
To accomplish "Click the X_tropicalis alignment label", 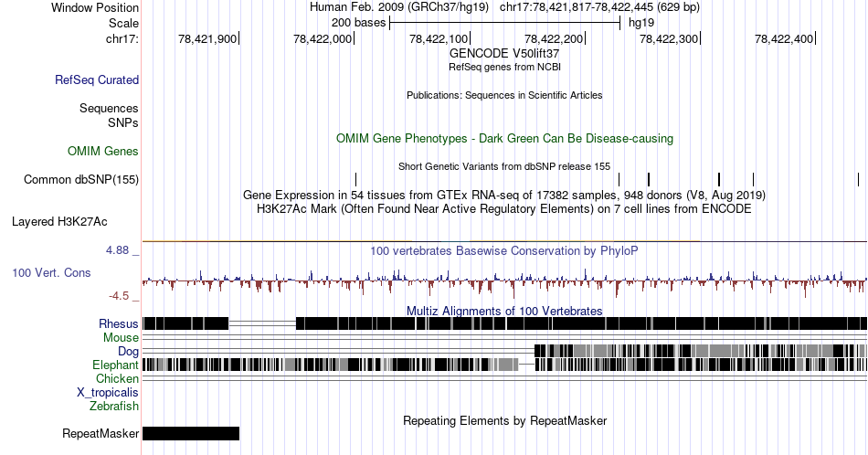I will 108,393.
